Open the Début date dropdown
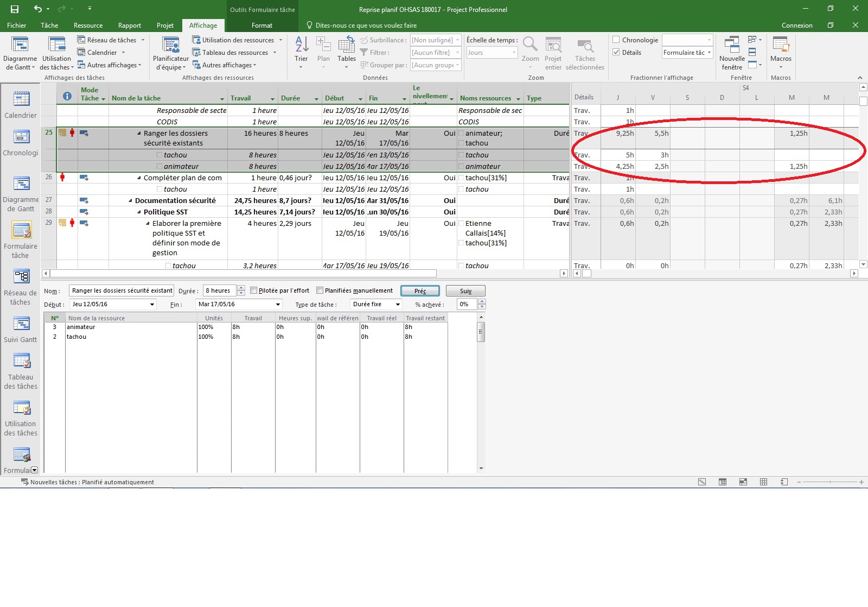 [152, 305]
